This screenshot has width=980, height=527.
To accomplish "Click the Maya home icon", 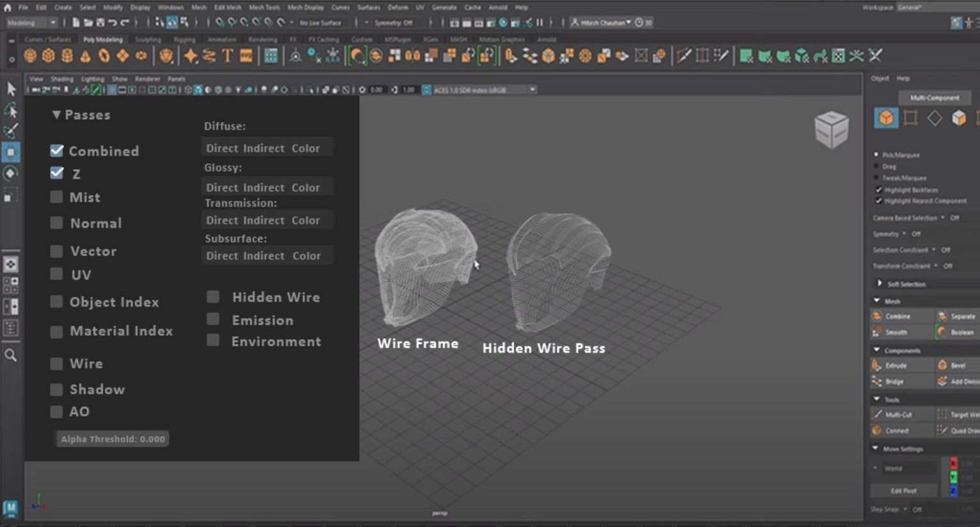I will pos(8,8).
